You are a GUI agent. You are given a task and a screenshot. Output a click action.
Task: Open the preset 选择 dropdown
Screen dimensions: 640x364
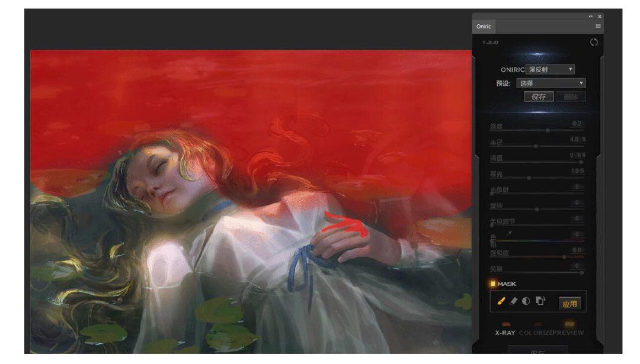(x=551, y=83)
